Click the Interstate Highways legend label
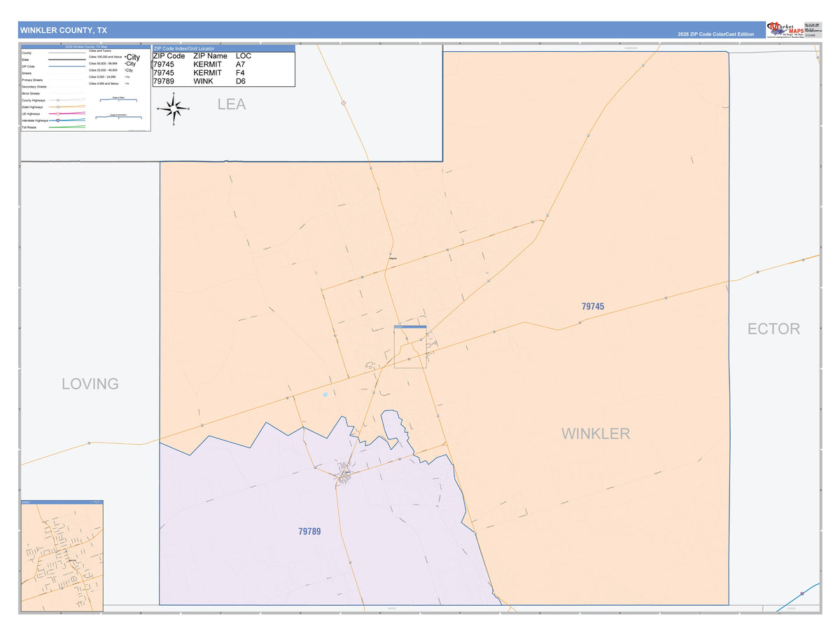The height and width of the screenshot is (636, 840). (x=35, y=120)
